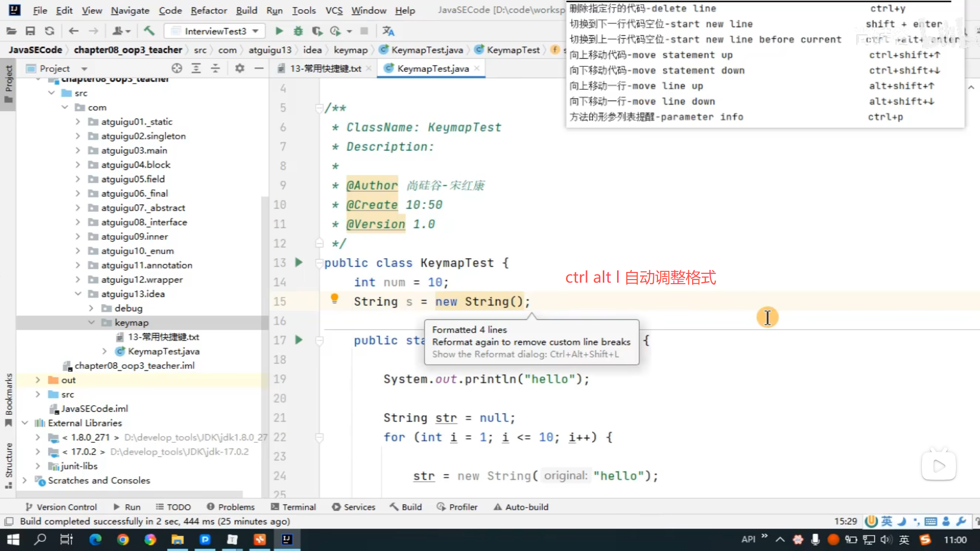Image resolution: width=980 pixels, height=551 pixels.
Task: Run main method via line 17 gutter arrow
Action: 299,340
